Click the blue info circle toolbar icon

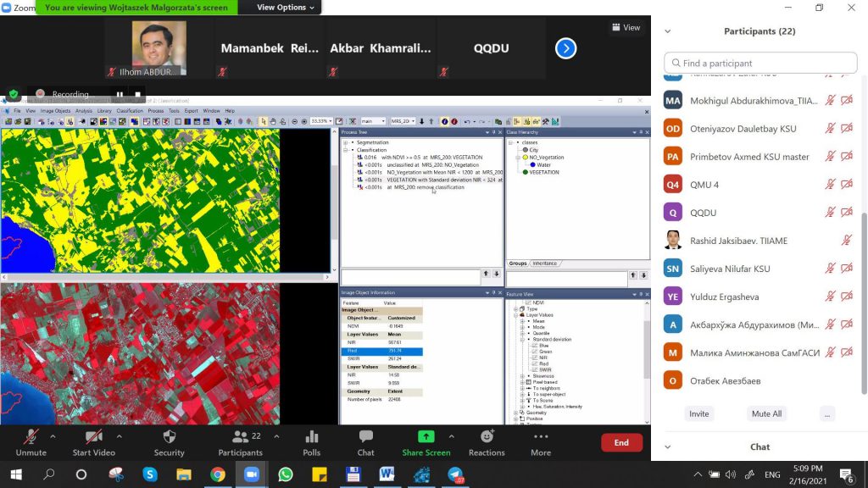pyautogui.click(x=444, y=122)
